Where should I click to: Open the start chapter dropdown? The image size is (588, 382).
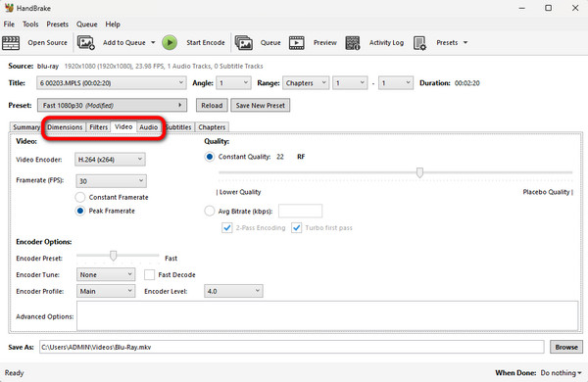(350, 83)
